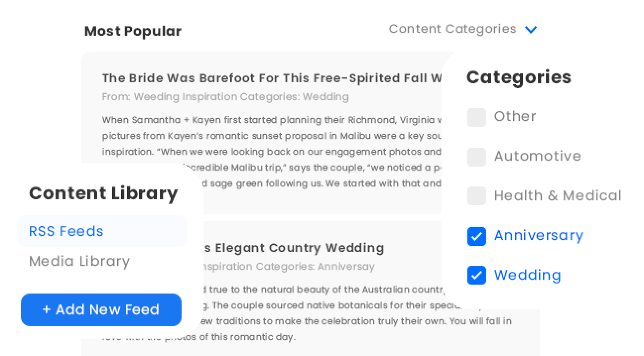Click the blue Content Categories chevron icon
The image size is (644, 356).
coord(531,30)
